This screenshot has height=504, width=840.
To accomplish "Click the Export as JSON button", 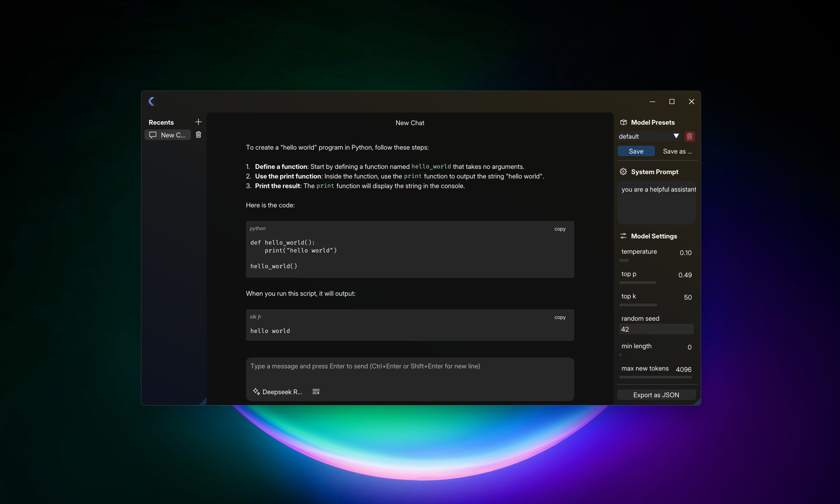I will (x=656, y=395).
